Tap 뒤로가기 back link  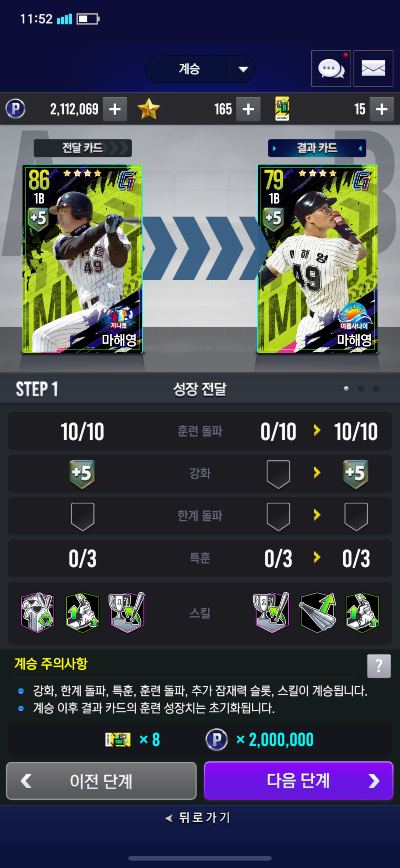(198, 817)
